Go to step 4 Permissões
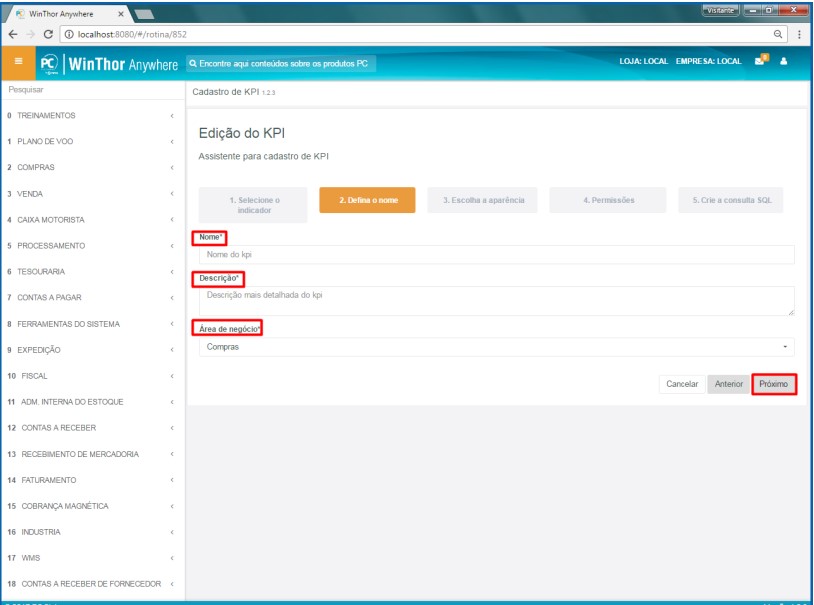 point(608,200)
